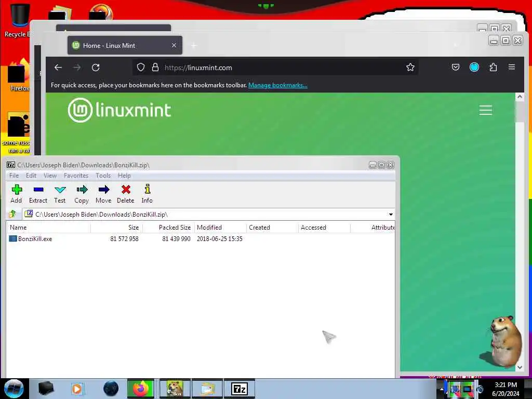Open the Windows Start button
532x399 pixels.
(x=14, y=389)
